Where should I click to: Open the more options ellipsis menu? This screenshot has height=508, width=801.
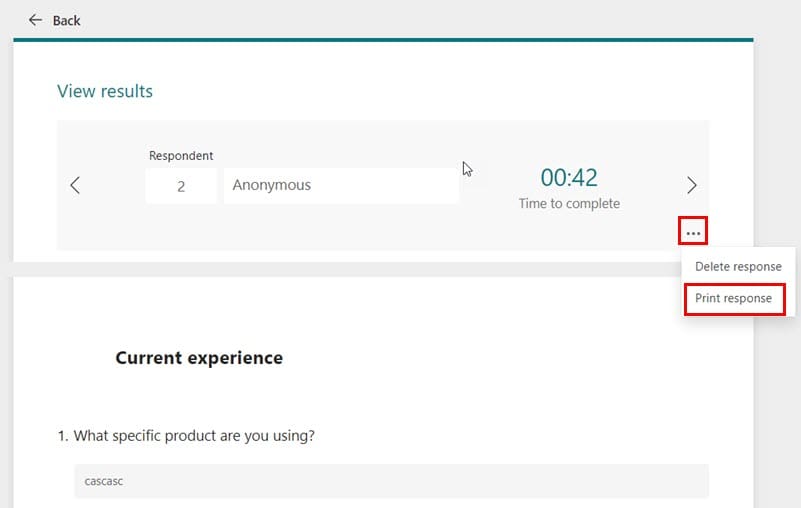coord(693,233)
